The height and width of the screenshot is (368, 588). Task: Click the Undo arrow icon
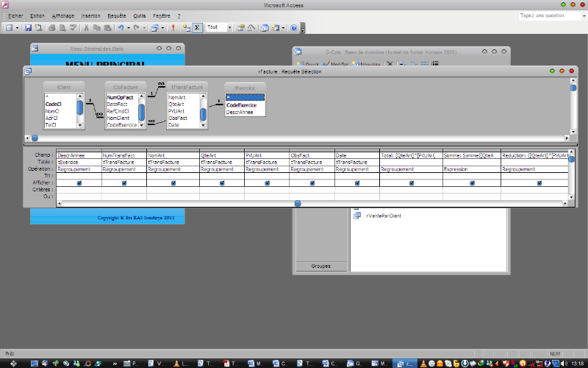(x=121, y=27)
